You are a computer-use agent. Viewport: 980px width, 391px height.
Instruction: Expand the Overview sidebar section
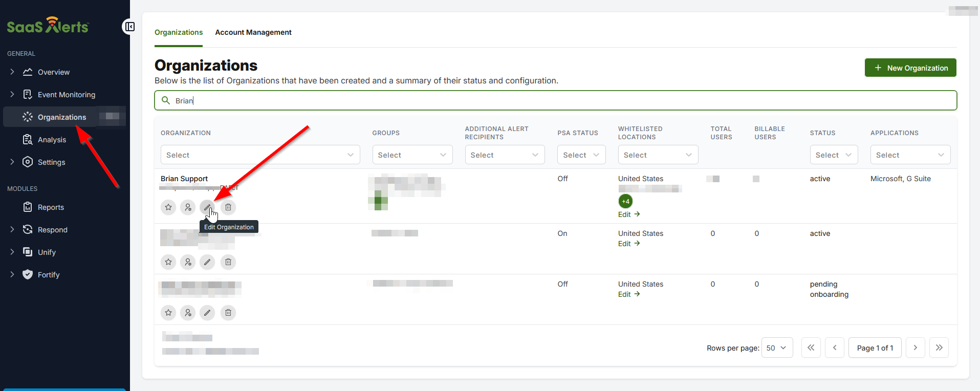(12, 72)
